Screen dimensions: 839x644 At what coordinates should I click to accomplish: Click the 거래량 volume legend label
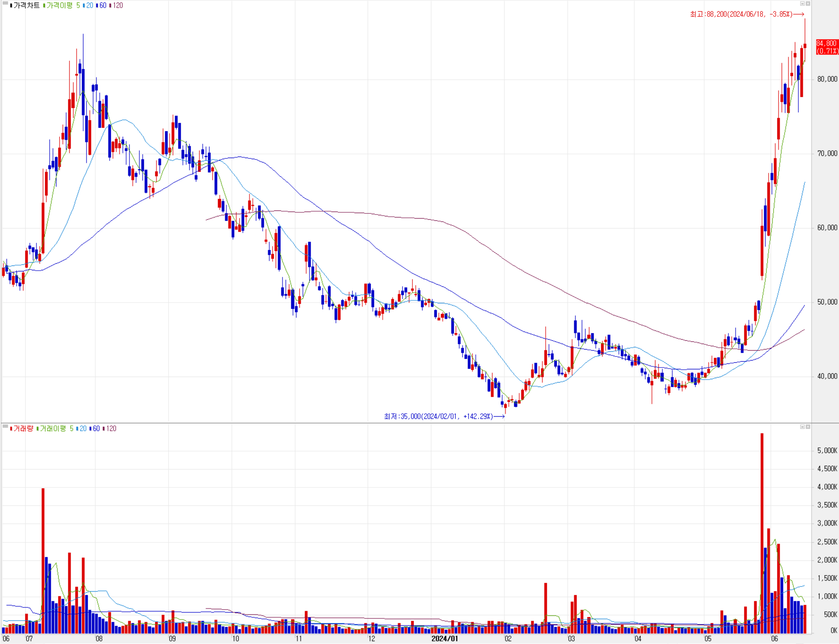(23, 429)
